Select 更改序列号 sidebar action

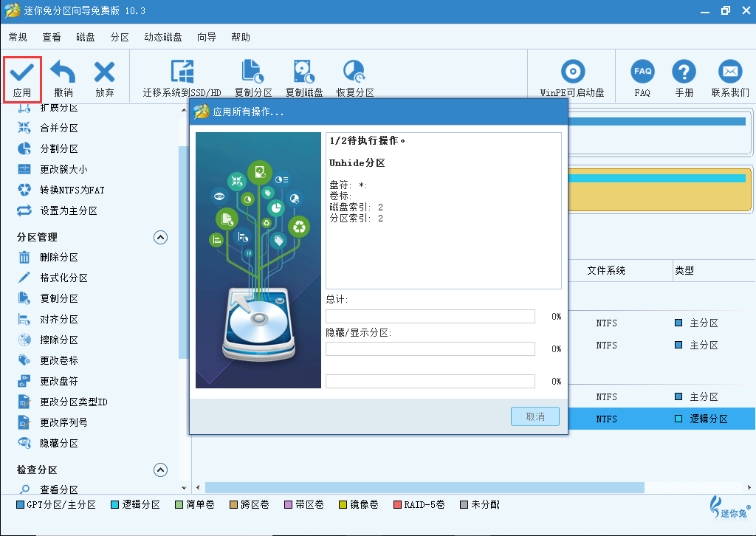(x=53, y=423)
